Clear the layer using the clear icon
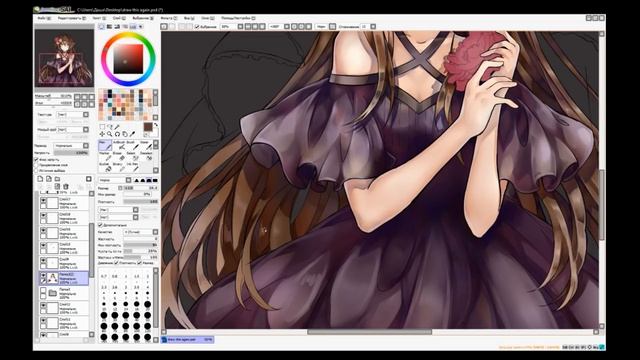The image size is (640, 360). [57, 187]
